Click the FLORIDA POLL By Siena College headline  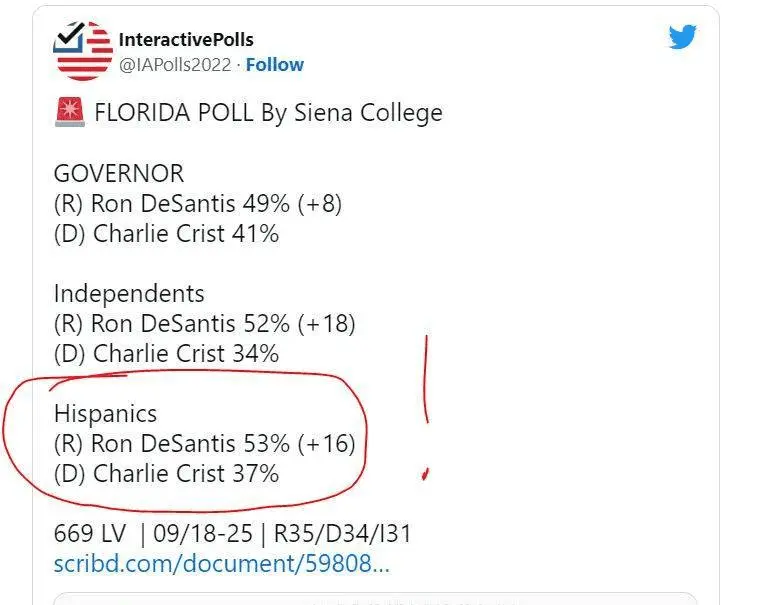tap(268, 112)
